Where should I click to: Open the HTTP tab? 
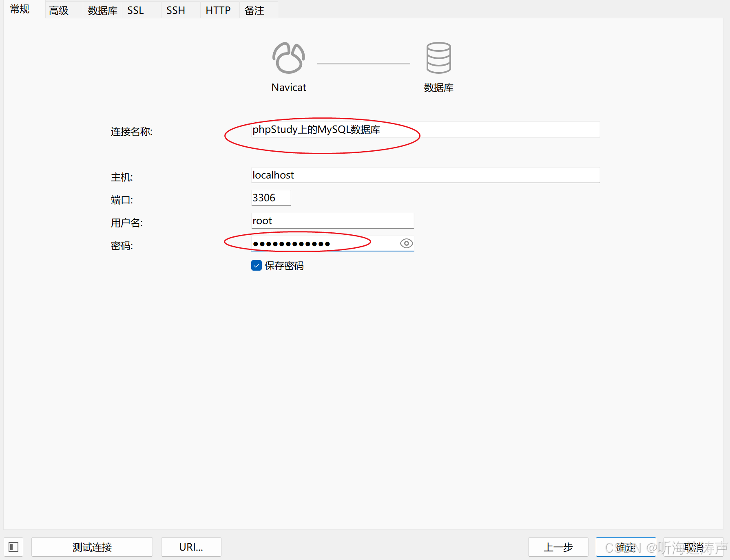pos(218,10)
